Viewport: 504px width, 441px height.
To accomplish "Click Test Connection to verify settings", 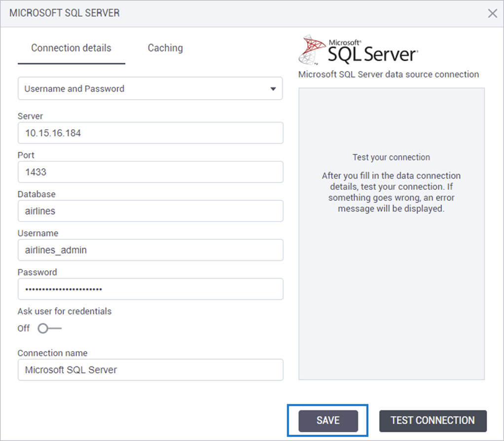I will (x=432, y=420).
